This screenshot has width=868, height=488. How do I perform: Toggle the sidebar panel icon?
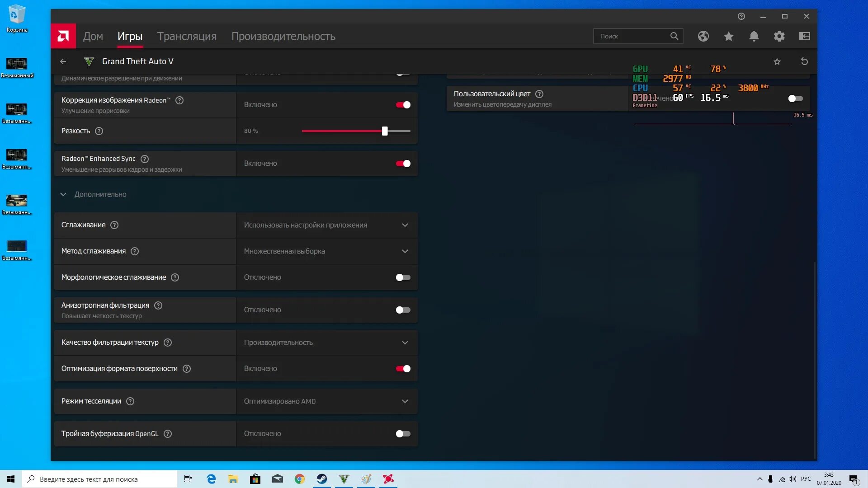click(x=804, y=36)
